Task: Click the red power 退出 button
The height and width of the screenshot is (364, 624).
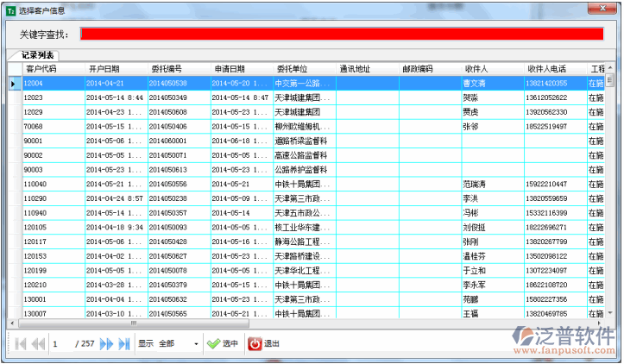Action: (264, 343)
